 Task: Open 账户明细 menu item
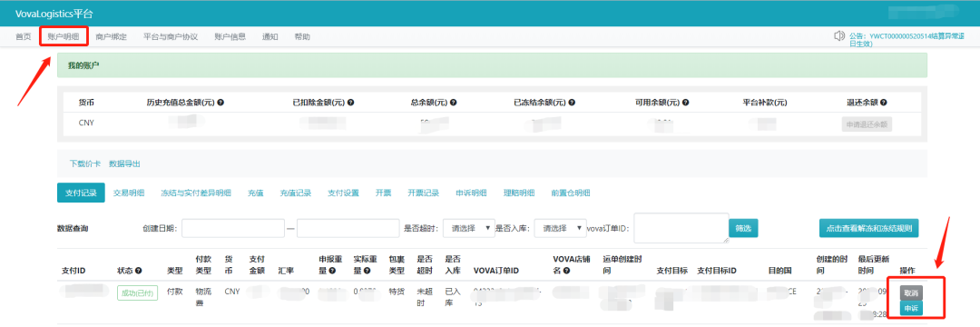click(64, 37)
